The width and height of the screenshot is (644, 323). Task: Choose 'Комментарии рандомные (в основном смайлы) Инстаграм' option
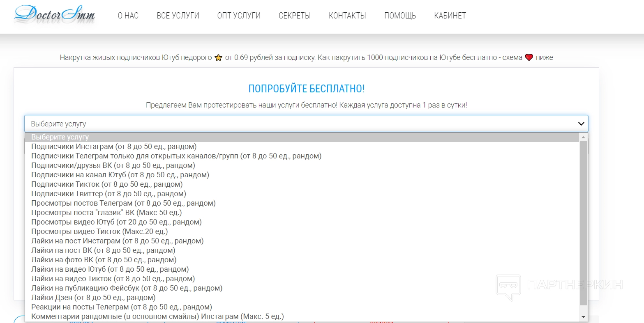point(302,316)
